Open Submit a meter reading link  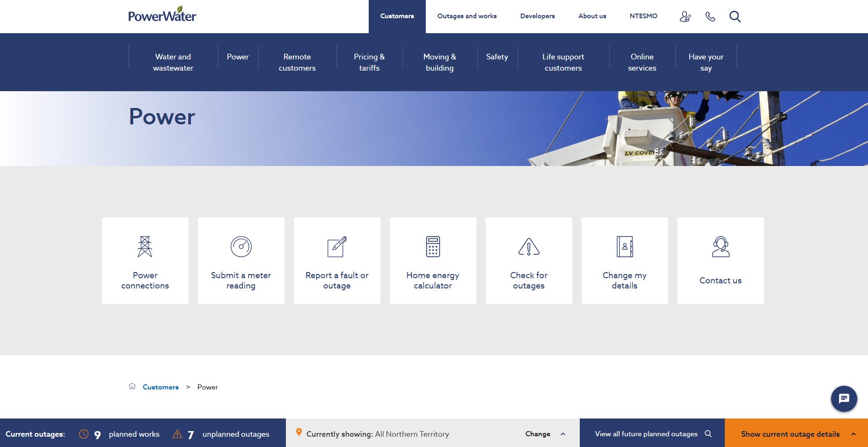(241, 281)
